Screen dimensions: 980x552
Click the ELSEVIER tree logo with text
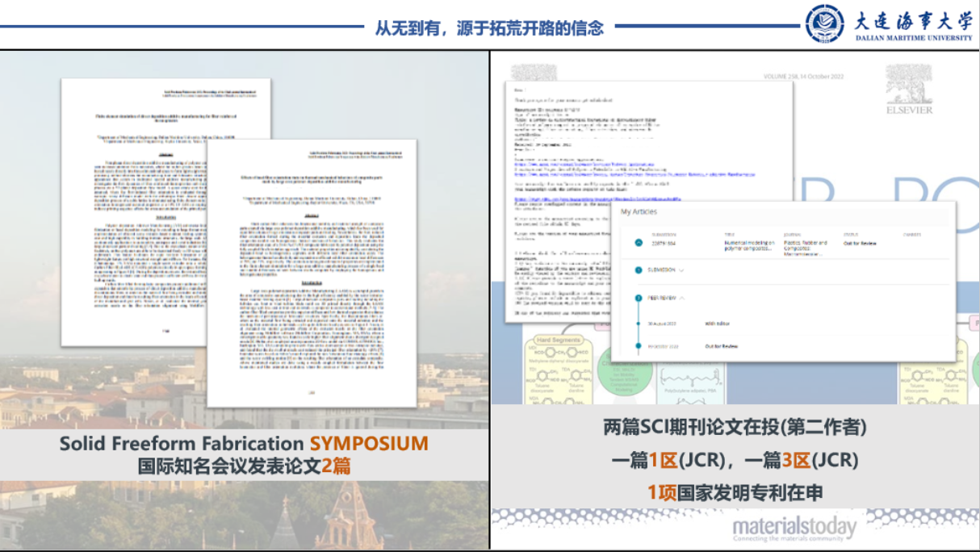tap(908, 89)
